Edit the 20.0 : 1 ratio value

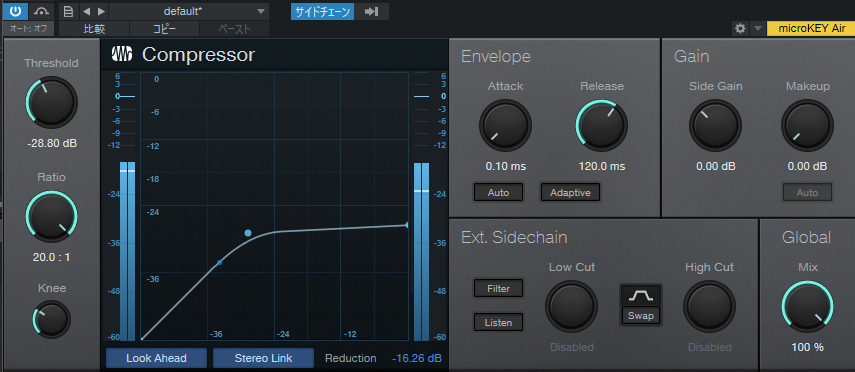coord(51,257)
